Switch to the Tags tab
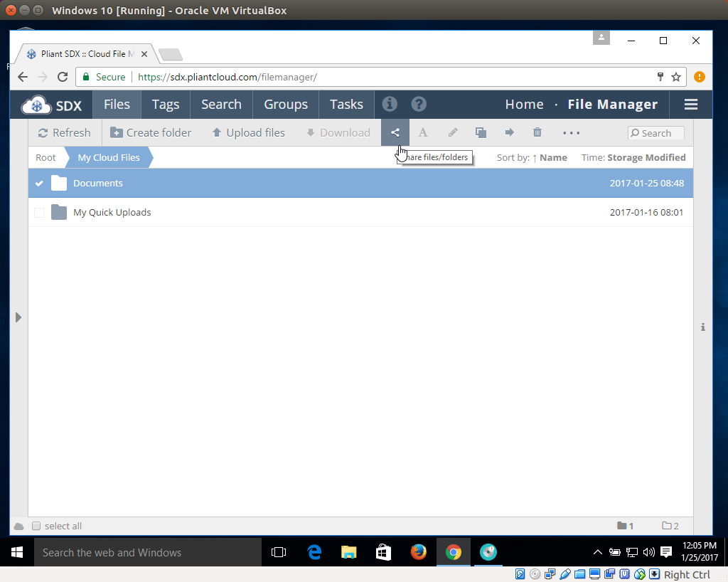 (x=166, y=105)
